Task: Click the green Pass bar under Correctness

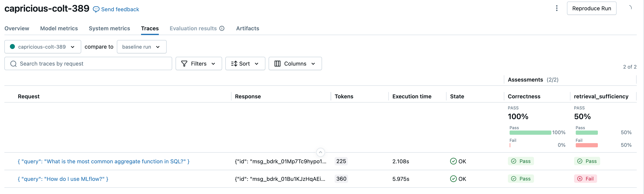Action: [x=530, y=133]
